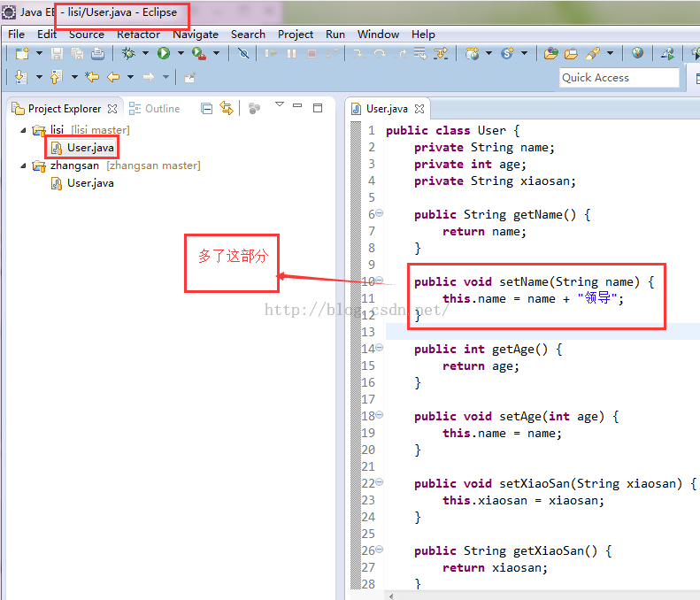
Task: Open the New wizard dropdown arrow
Action: point(39,54)
